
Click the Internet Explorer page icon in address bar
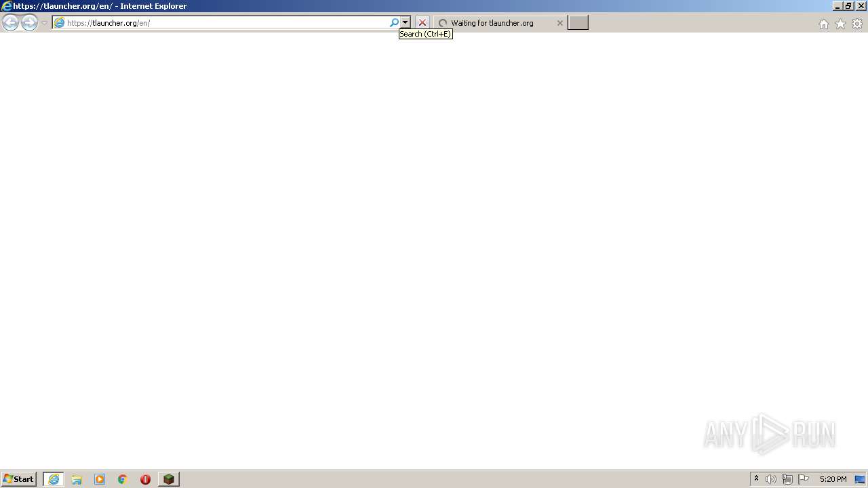pyautogui.click(x=59, y=23)
